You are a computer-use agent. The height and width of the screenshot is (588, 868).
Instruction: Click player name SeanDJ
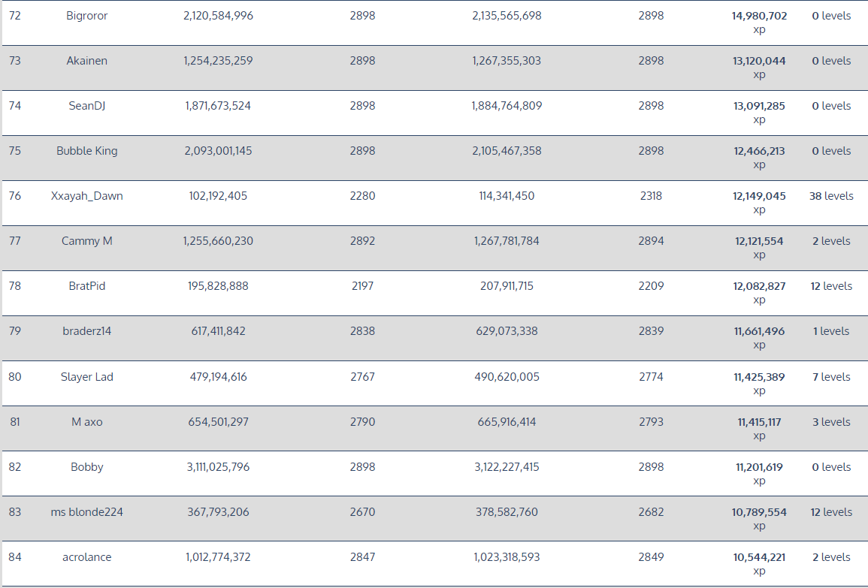pos(87,106)
